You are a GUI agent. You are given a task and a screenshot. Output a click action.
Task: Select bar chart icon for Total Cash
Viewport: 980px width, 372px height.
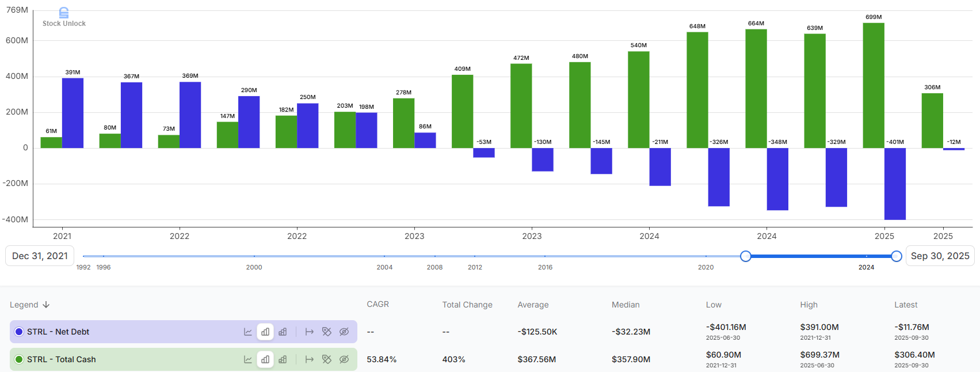pos(265,359)
